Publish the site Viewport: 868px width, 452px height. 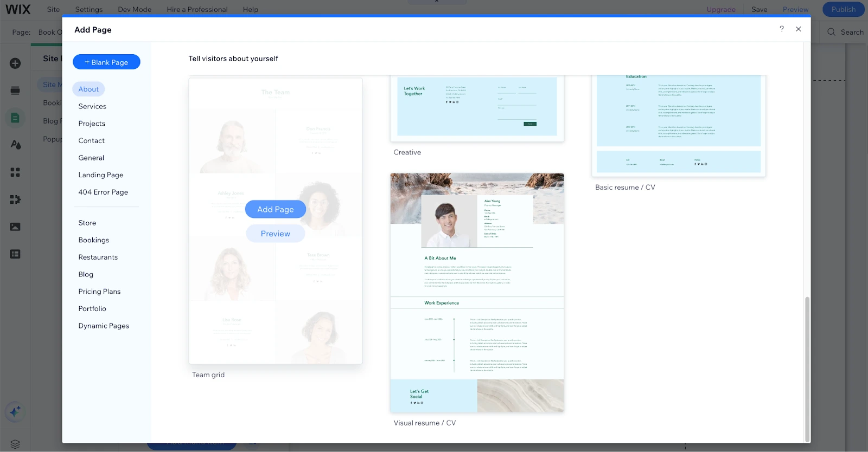click(844, 9)
